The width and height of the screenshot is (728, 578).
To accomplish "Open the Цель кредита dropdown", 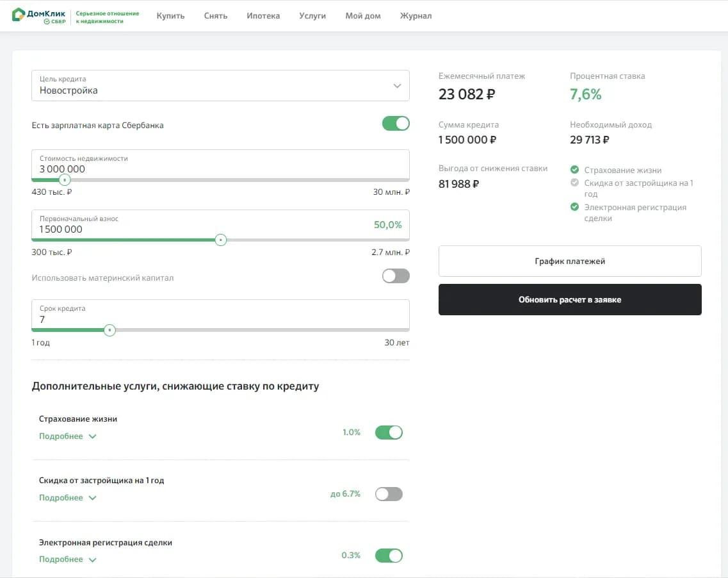I will pyautogui.click(x=220, y=86).
